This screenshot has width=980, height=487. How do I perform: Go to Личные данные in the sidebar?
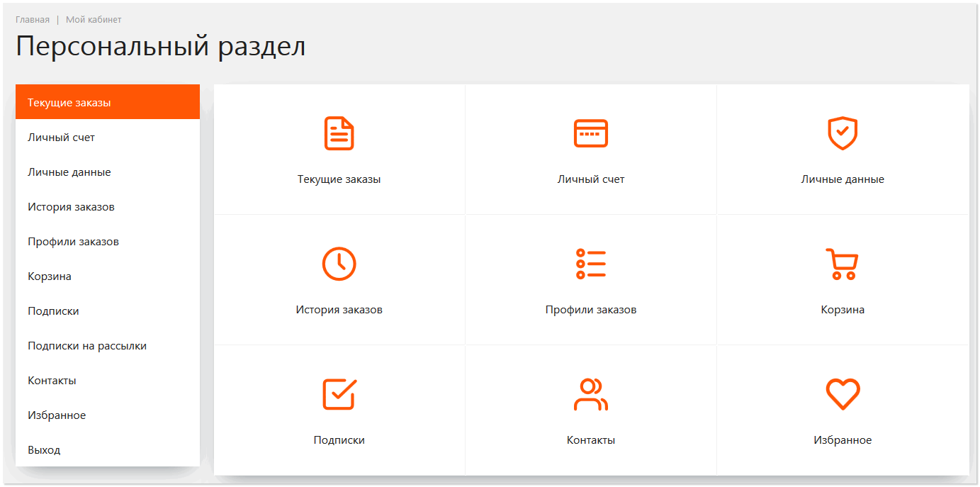108,172
